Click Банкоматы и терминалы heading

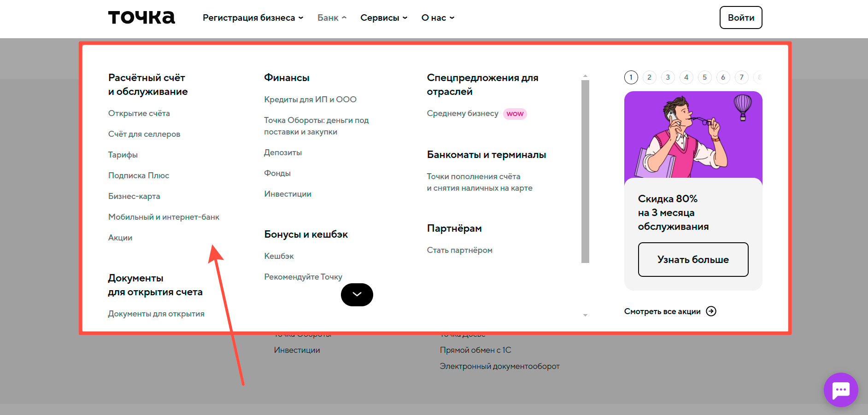[x=487, y=155]
